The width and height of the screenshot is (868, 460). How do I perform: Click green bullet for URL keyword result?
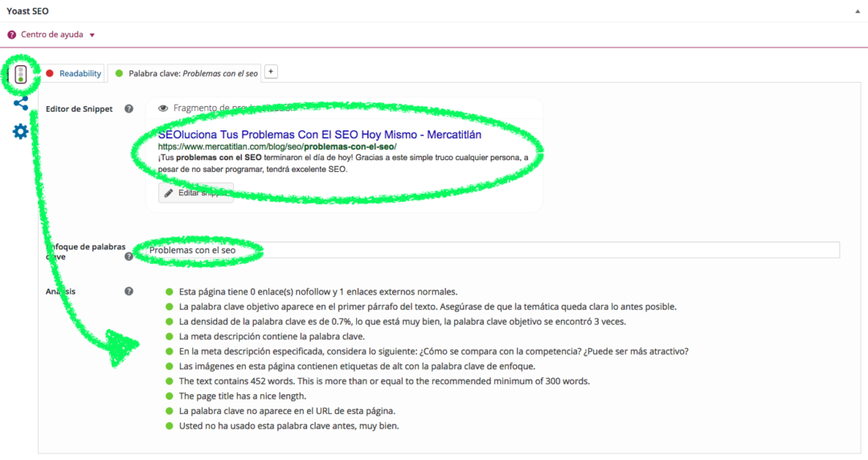click(170, 411)
